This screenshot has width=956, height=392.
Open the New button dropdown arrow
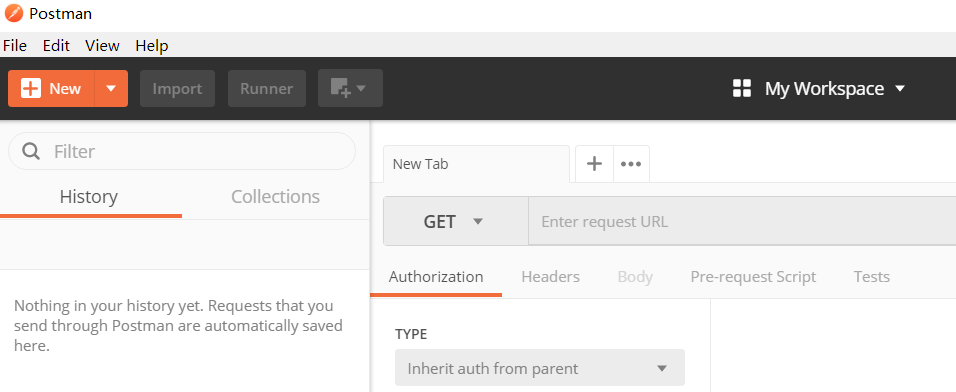pos(111,88)
